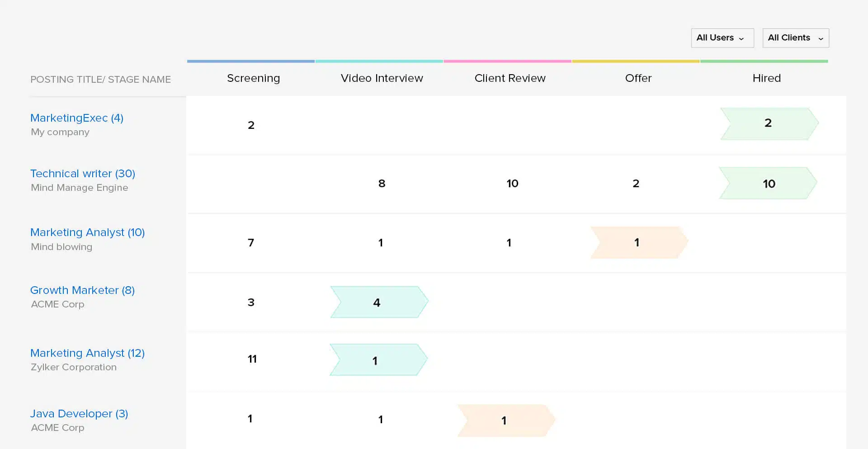The width and height of the screenshot is (868, 449).
Task: Open the Technical writer (30) job posting
Action: pyautogui.click(x=83, y=173)
